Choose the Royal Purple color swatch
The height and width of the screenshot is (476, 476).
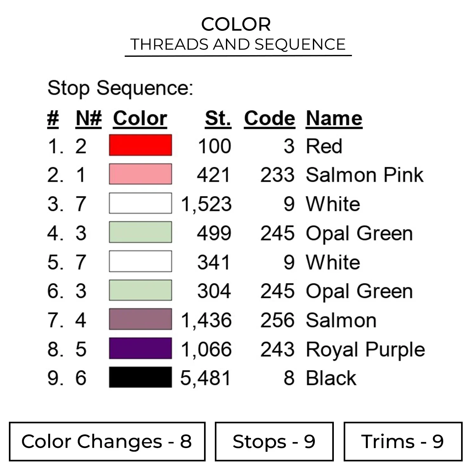click(x=140, y=348)
